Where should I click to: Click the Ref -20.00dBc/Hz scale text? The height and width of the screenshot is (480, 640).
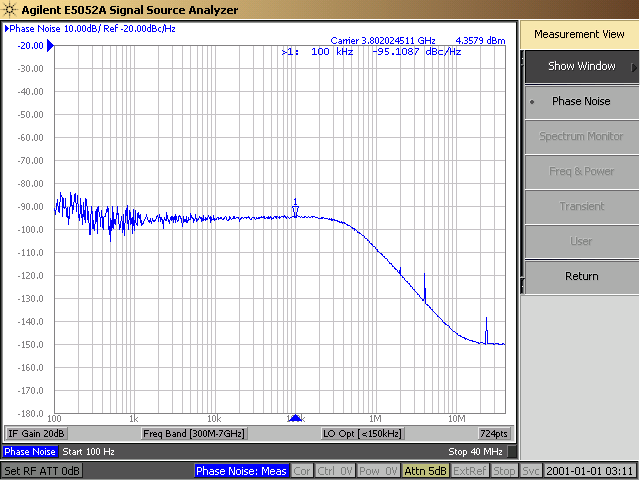click(x=139, y=29)
